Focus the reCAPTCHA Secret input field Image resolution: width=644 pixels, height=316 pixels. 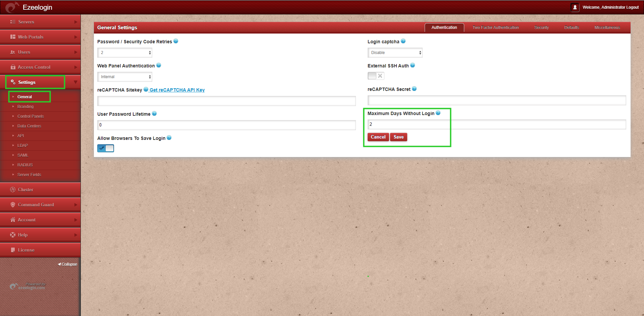[x=497, y=100]
